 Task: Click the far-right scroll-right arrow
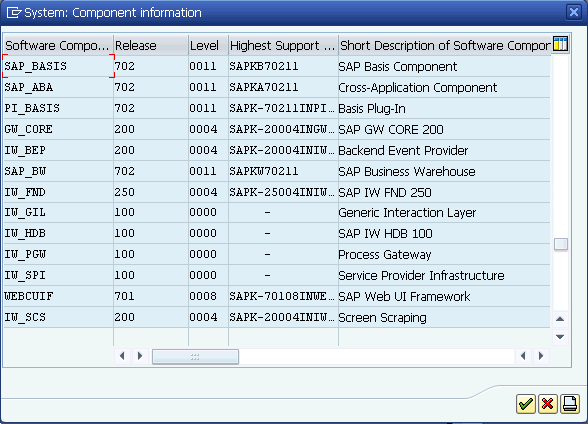pos(541,356)
